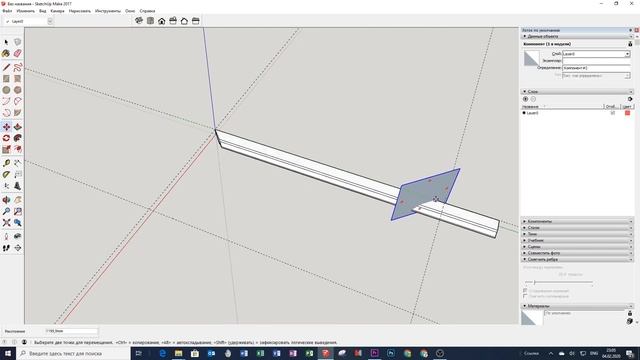Viewport: 640px width, 360px height.
Task: Toggle the lock icon next to Компонент
Action: (630, 44)
